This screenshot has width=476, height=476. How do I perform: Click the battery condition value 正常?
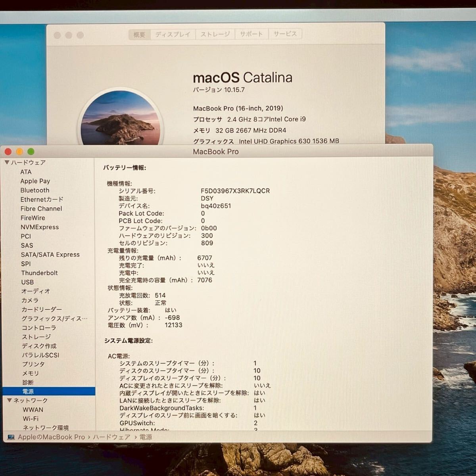(161, 303)
